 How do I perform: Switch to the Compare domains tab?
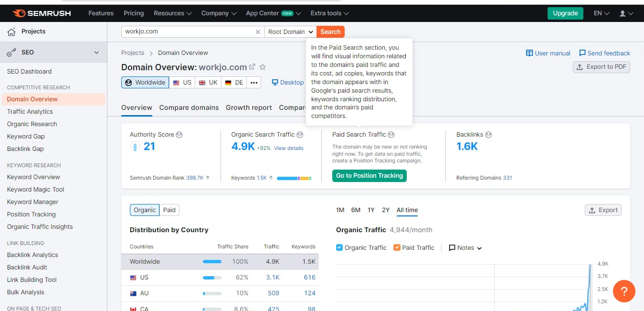(x=189, y=107)
